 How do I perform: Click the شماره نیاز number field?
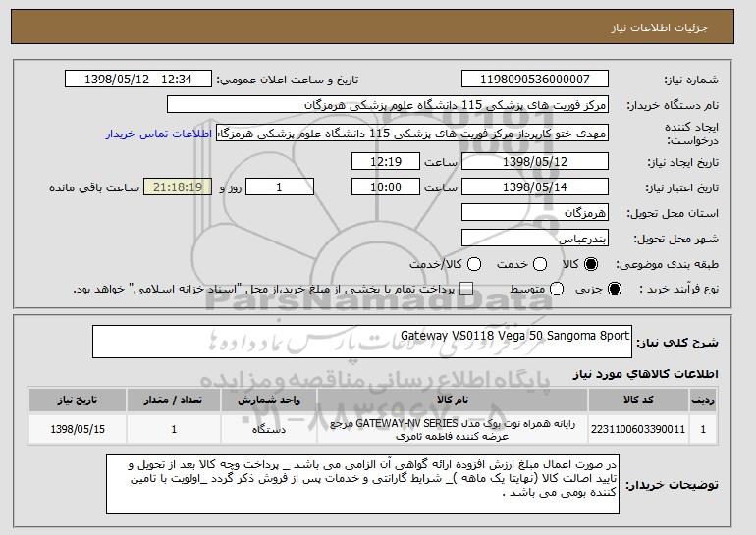coord(535,80)
